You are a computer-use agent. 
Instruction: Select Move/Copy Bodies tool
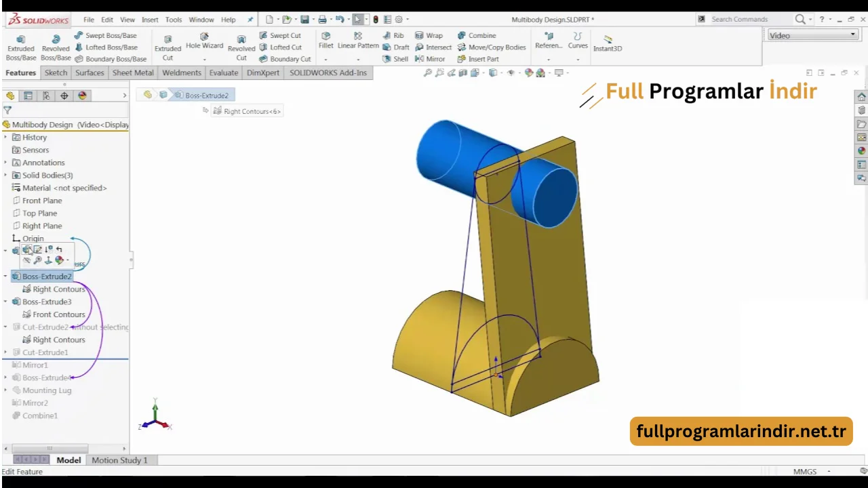tap(492, 47)
